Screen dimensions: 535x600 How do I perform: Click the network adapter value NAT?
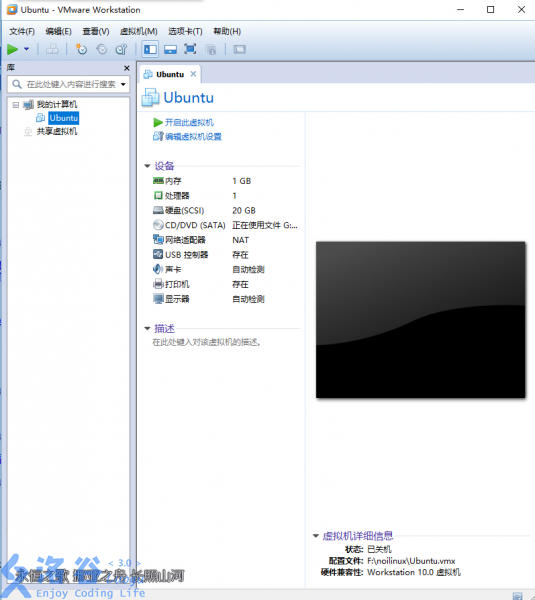pos(240,240)
